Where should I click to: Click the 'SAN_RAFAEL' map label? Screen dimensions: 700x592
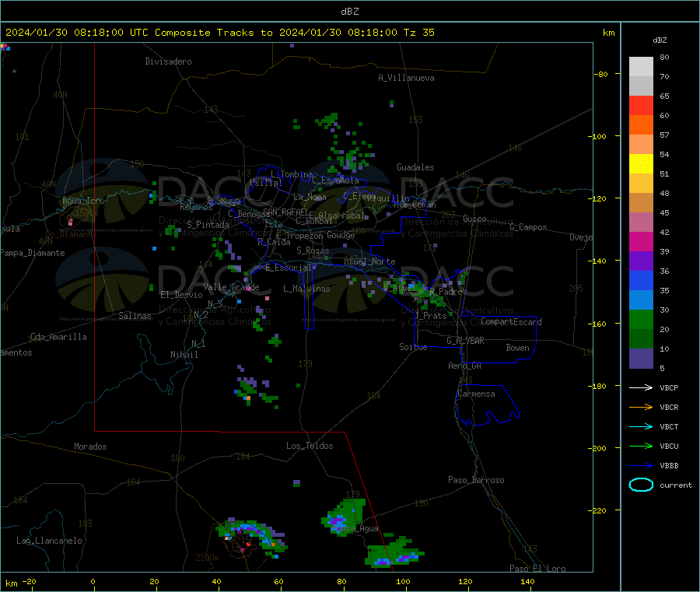coord(285,212)
